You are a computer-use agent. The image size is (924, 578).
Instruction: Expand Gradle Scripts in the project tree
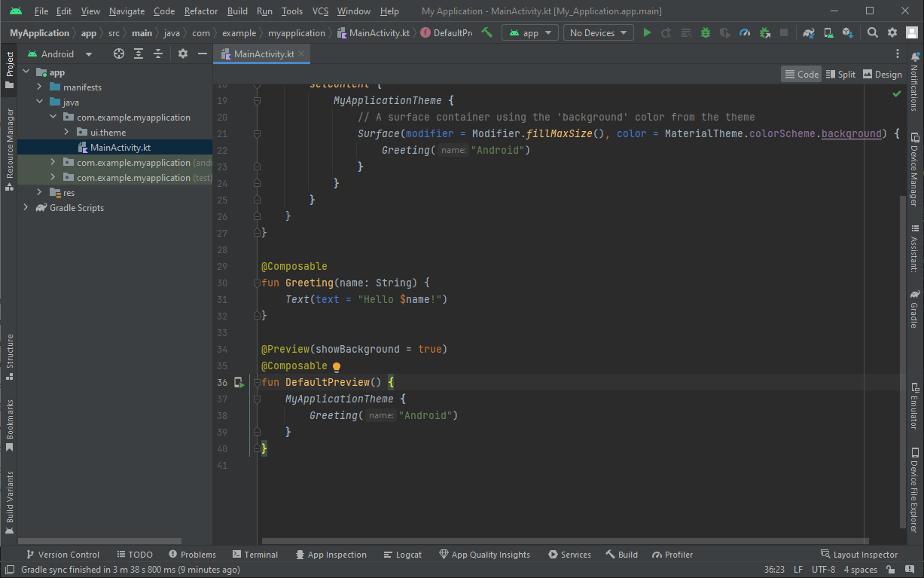[x=26, y=208]
